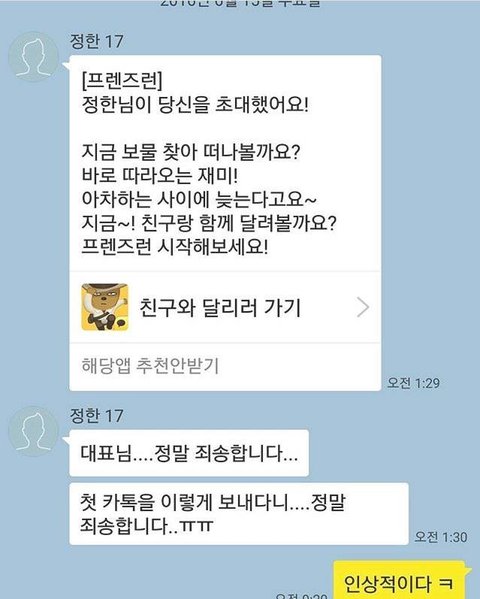Viewport: 480px width, 599px height.
Task: Select the yellow 인상적이다 ㅋ reply bubble
Action: [x=399, y=581]
